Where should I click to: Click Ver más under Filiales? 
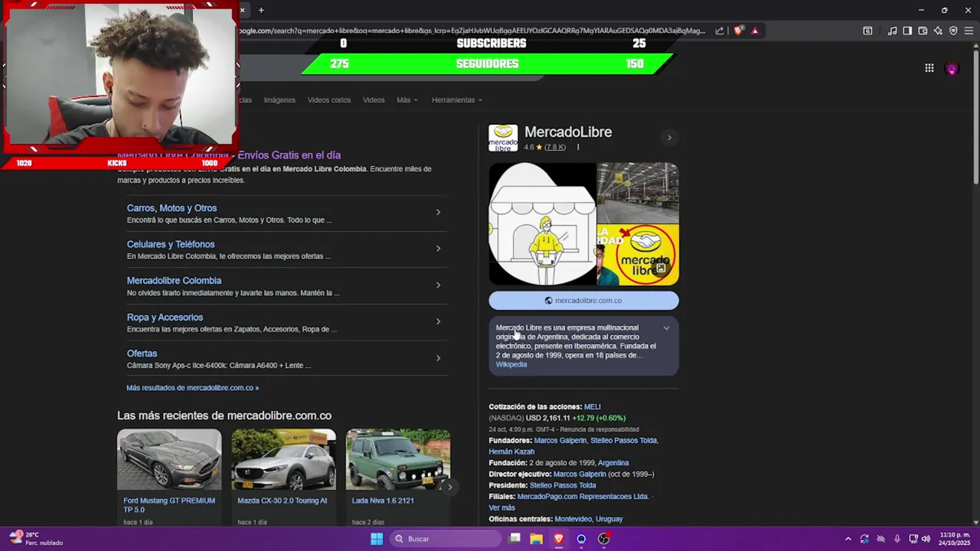click(502, 507)
